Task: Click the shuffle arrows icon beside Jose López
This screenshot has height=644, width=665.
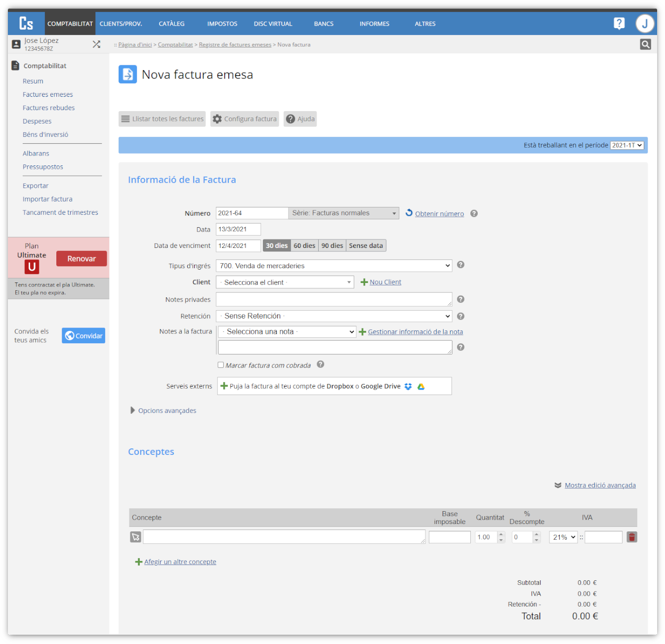Action: click(96, 44)
